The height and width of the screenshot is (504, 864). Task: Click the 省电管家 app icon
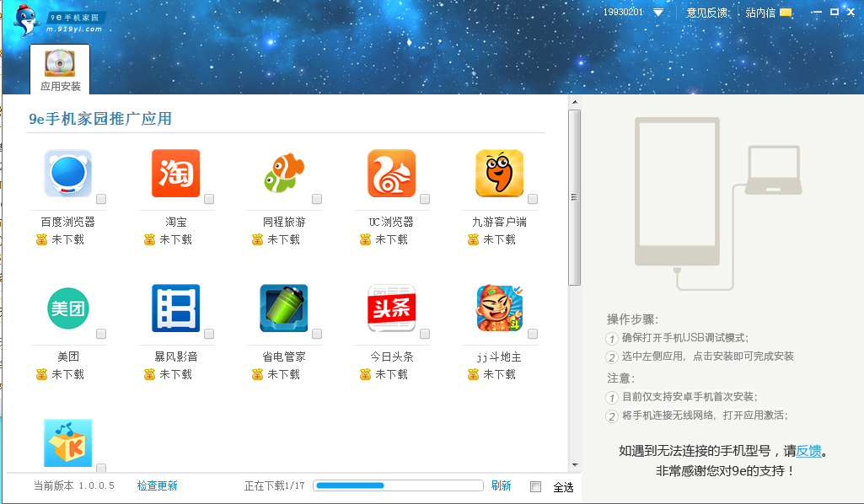point(284,308)
